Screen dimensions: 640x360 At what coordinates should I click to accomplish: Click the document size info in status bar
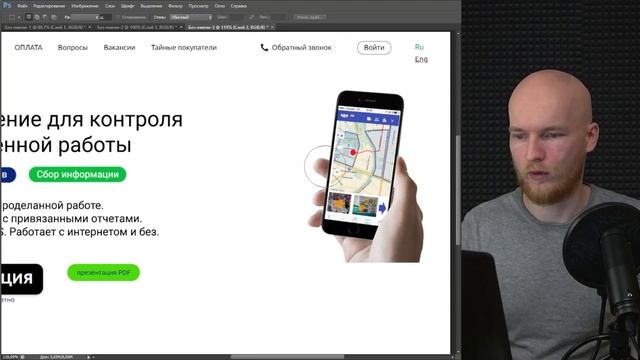[x=56, y=357]
